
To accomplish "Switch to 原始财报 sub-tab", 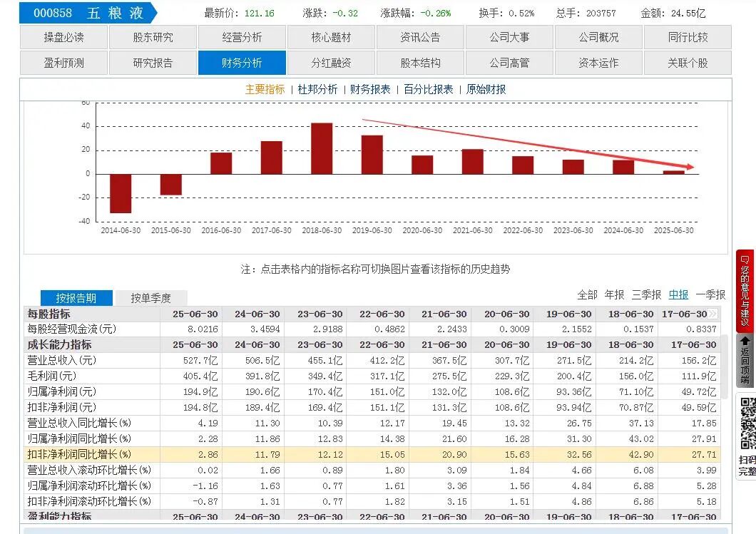I will coord(486,89).
